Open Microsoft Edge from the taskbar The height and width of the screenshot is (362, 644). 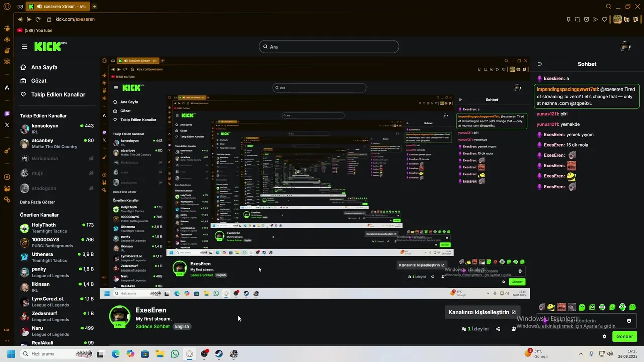[115, 354]
